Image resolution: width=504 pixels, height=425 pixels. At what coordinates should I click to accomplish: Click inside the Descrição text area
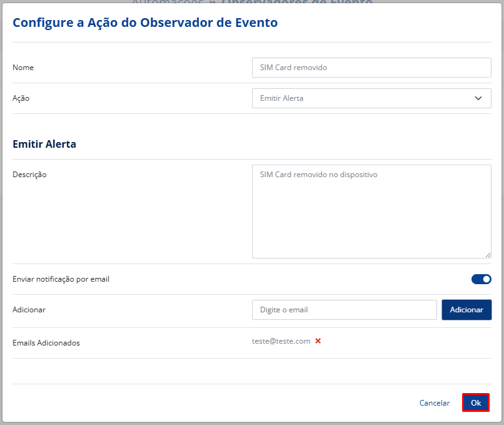[371, 212]
